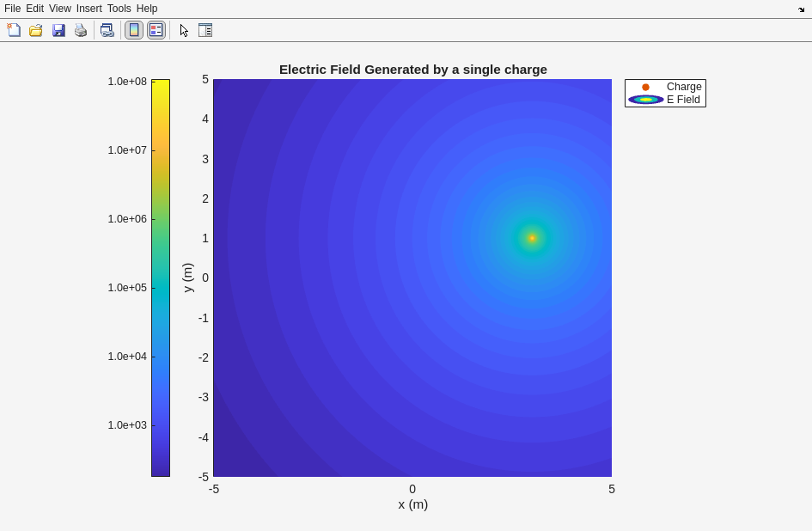Click the plot title text

(x=412, y=70)
